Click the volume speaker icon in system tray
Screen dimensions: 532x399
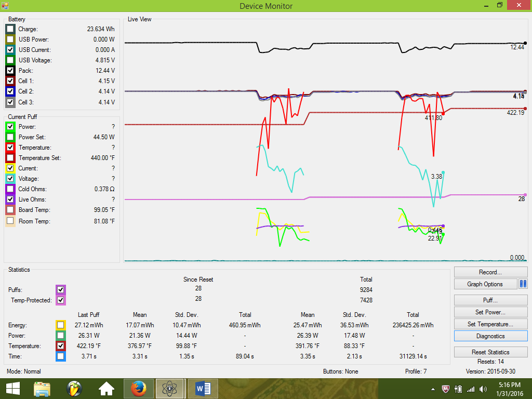484,389
